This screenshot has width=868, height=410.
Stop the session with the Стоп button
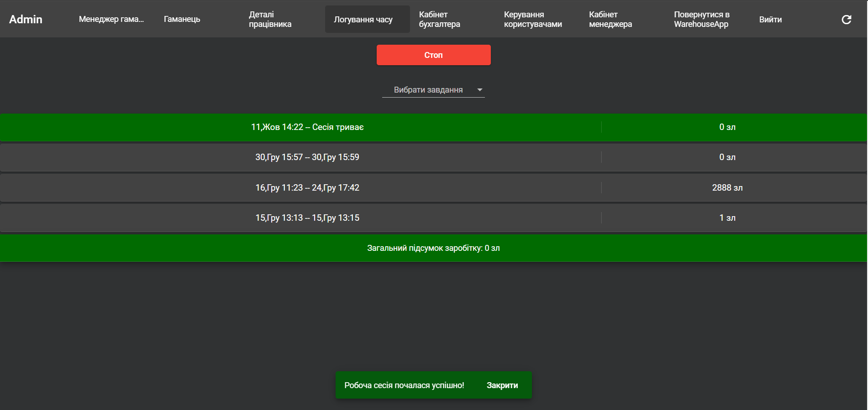(x=433, y=55)
